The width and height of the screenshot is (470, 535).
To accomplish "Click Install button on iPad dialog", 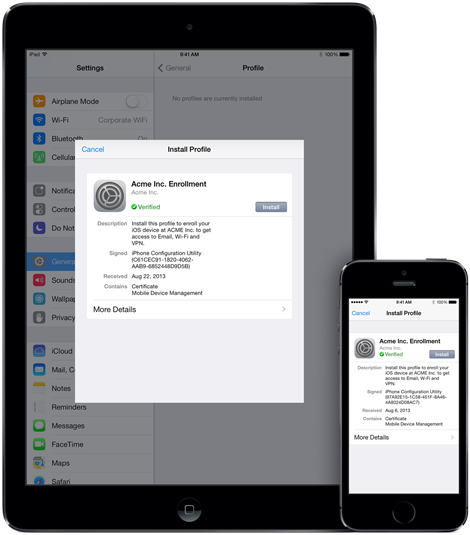I will point(271,207).
